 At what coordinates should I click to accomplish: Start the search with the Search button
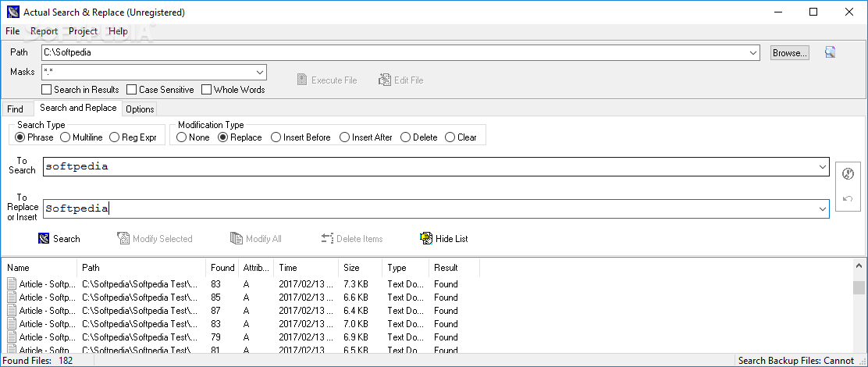coord(59,239)
